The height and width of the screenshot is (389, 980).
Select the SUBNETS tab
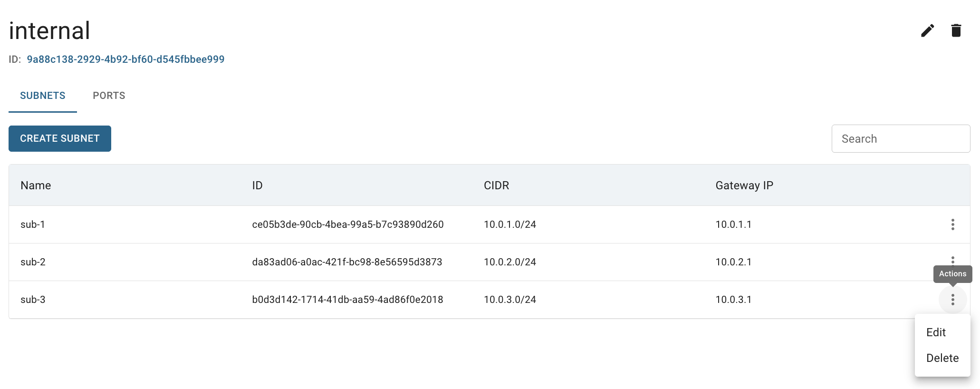[x=43, y=96]
